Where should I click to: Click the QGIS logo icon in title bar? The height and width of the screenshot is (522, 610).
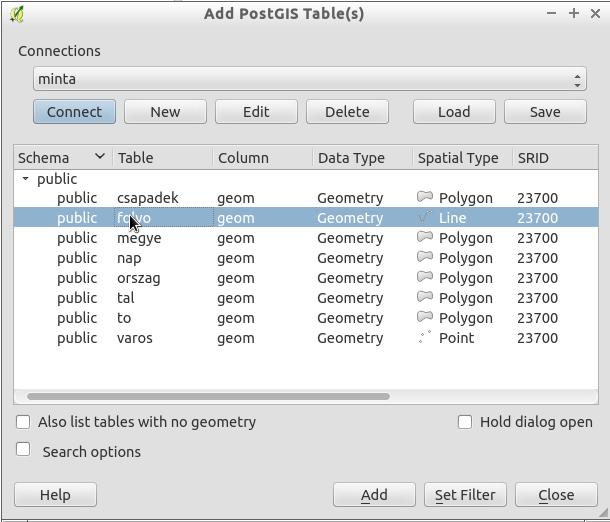pyautogui.click(x=17, y=15)
